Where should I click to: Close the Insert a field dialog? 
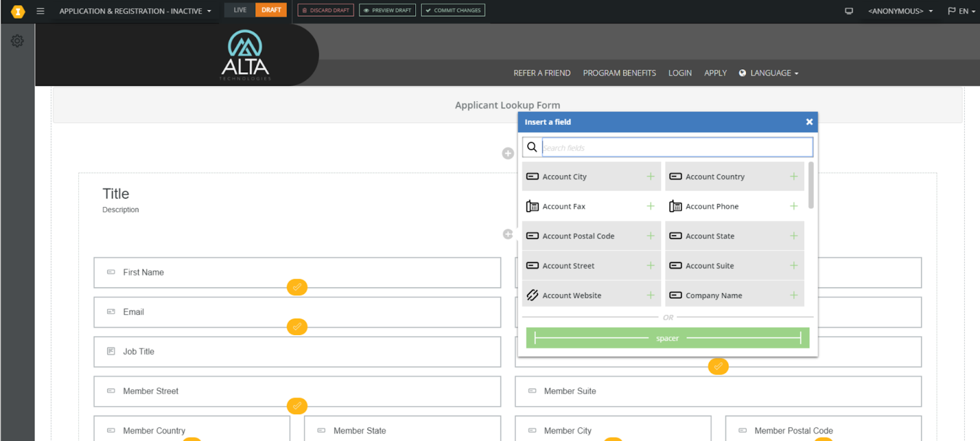click(x=809, y=122)
